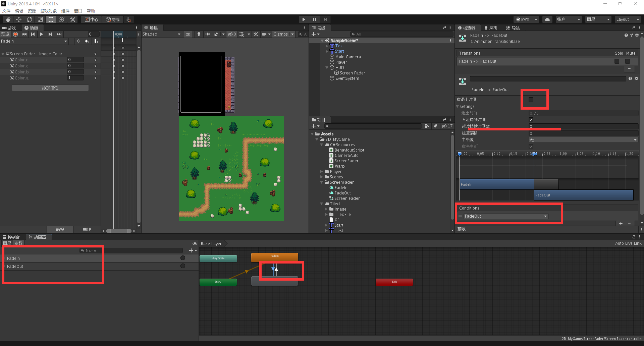Open the 窗口 menu
The height and width of the screenshot is (346, 644).
tap(78, 11)
